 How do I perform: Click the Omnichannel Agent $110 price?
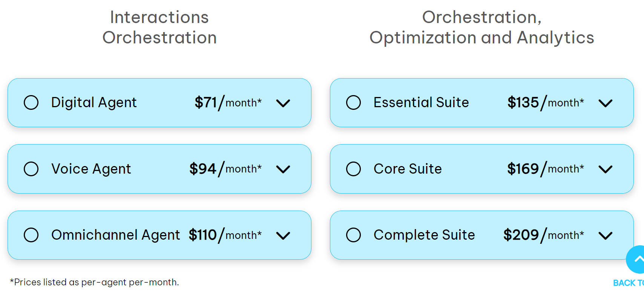pos(225,235)
